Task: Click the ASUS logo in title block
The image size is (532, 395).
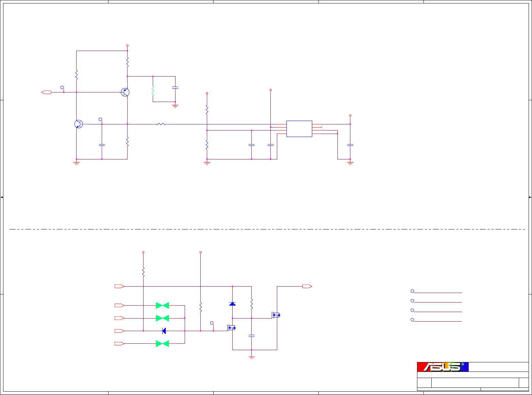Action: tap(443, 367)
